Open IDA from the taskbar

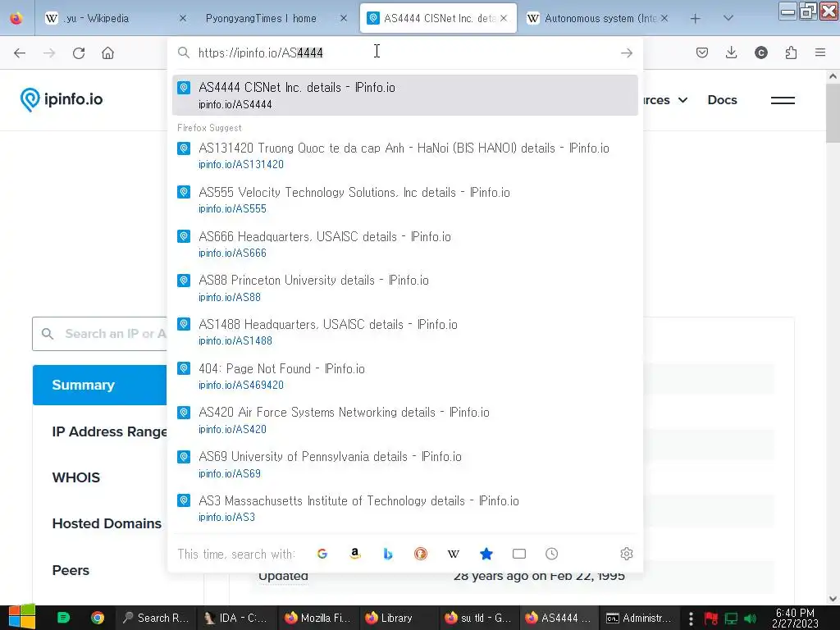[x=236, y=618]
